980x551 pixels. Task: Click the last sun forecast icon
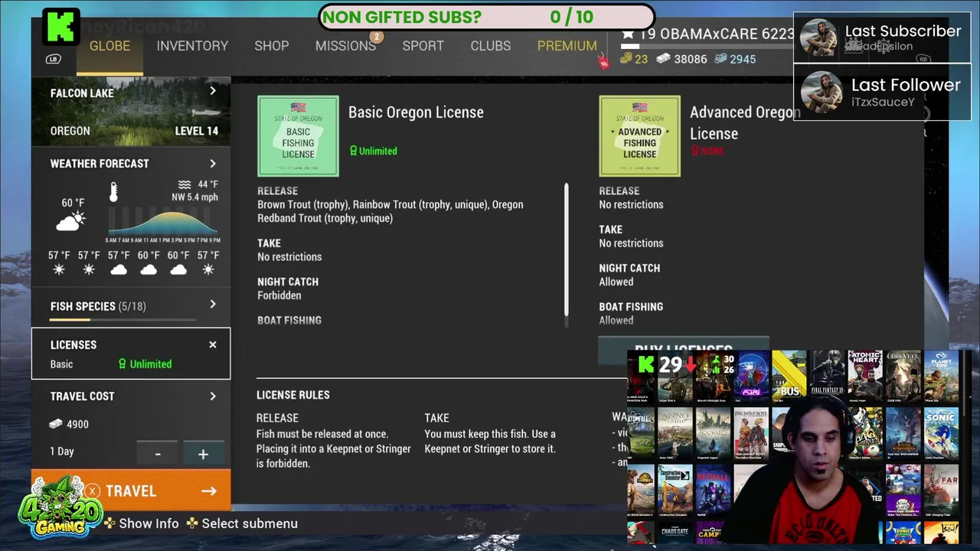[x=208, y=269]
